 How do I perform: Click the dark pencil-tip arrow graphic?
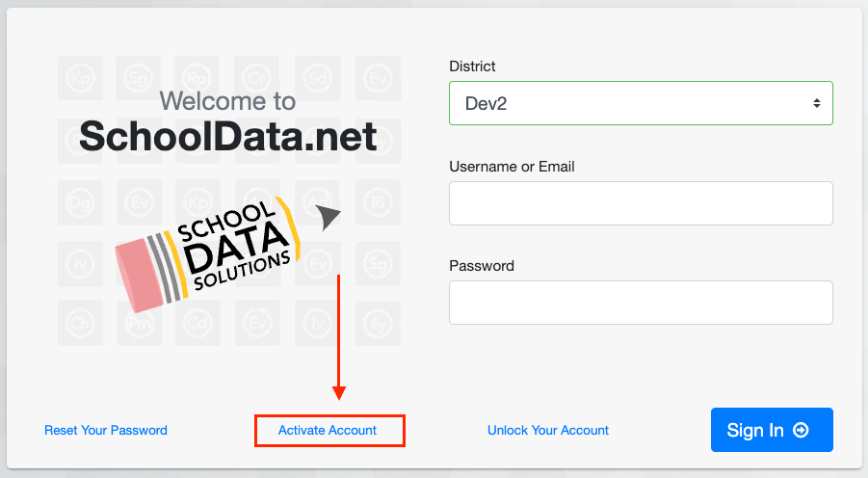pyautogui.click(x=328, y=217)
